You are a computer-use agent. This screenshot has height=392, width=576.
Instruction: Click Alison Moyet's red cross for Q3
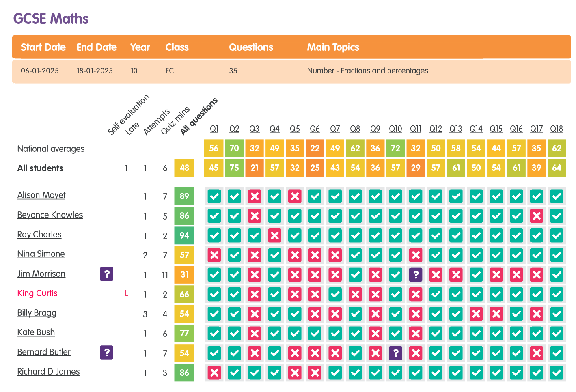255,197
